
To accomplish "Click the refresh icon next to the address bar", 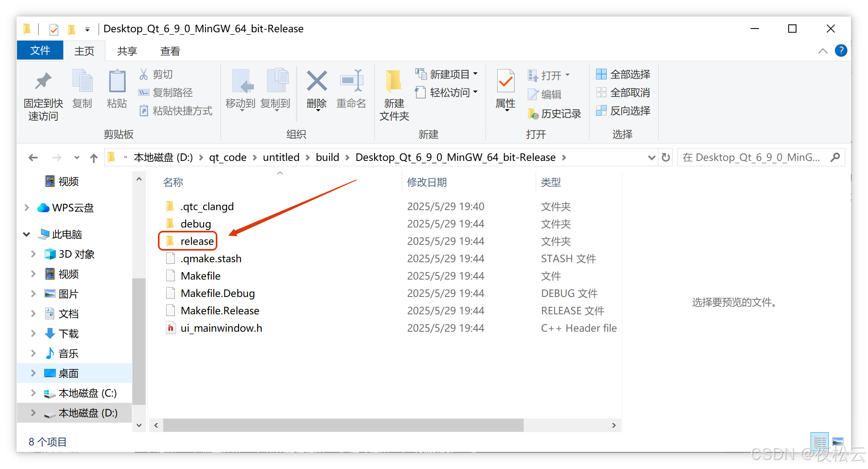I will (x=666, y=158).
